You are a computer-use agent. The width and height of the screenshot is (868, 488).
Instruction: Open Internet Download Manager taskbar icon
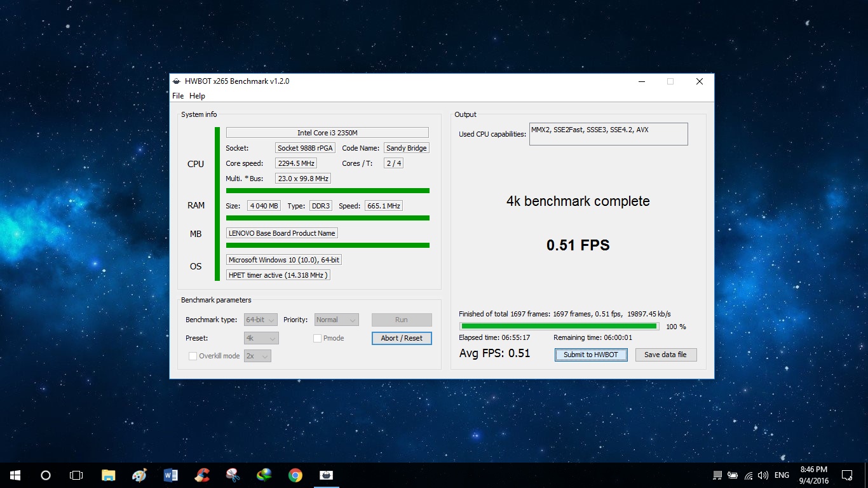point(264,475)
